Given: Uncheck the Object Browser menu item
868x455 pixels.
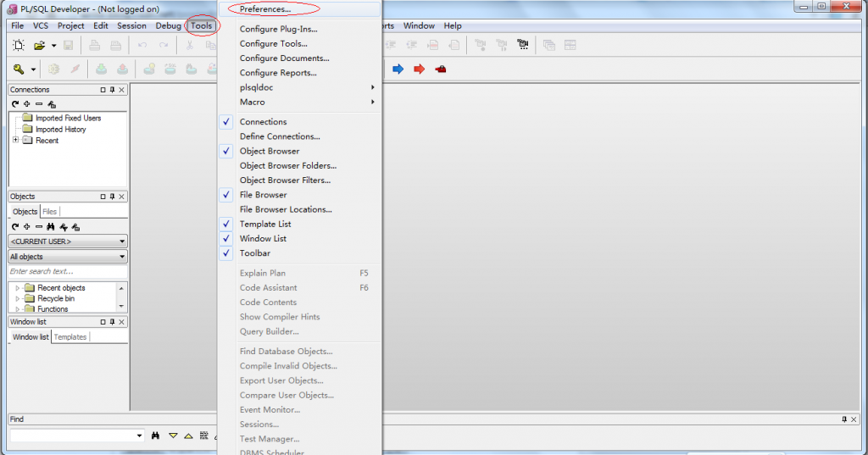Looking at the screenshot, I should (x=269, y=151).
